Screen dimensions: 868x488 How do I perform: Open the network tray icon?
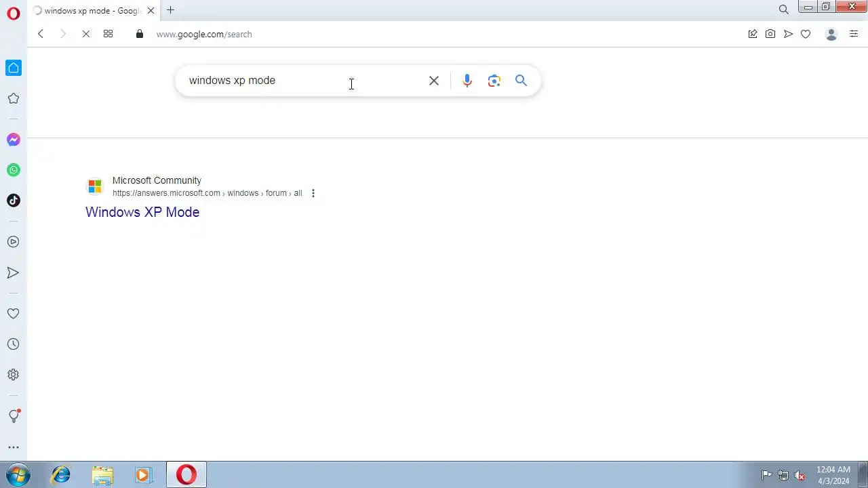pos(783,475)
